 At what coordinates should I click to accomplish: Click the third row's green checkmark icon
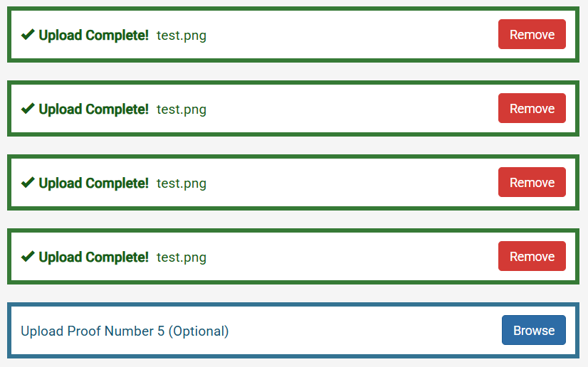click(x=28, y=183)
